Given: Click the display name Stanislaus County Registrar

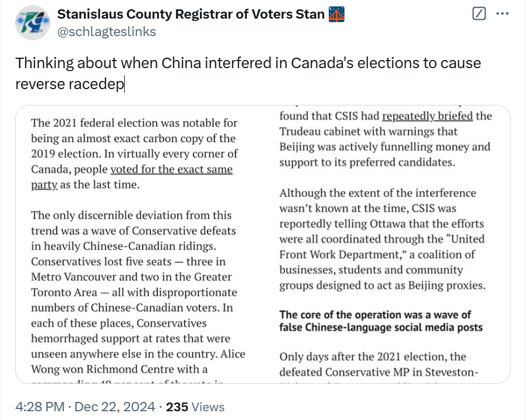Looking at the screenshot, I should point(191,14).
